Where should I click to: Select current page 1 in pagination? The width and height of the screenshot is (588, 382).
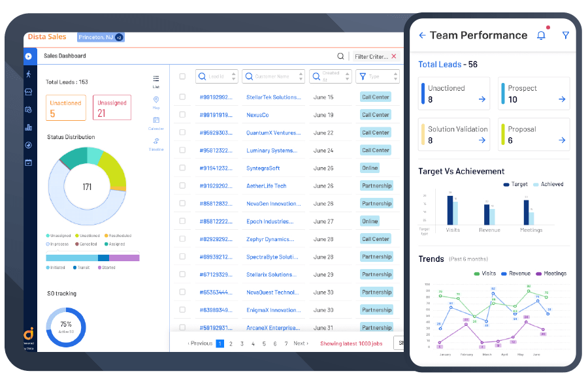pos(220,343)
